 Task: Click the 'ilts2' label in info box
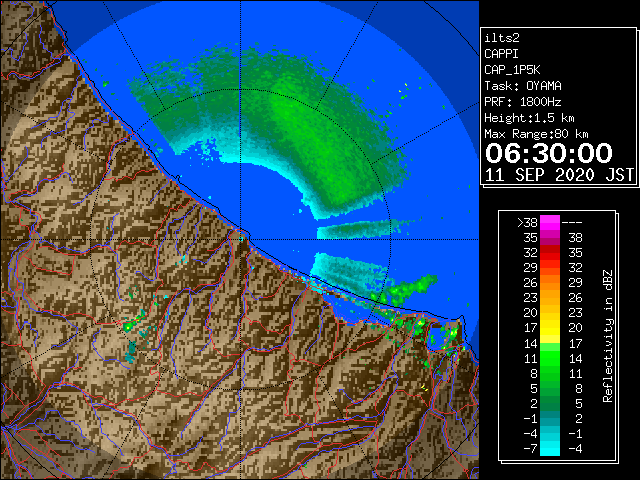pyautogui.click(x=502, y=38)
